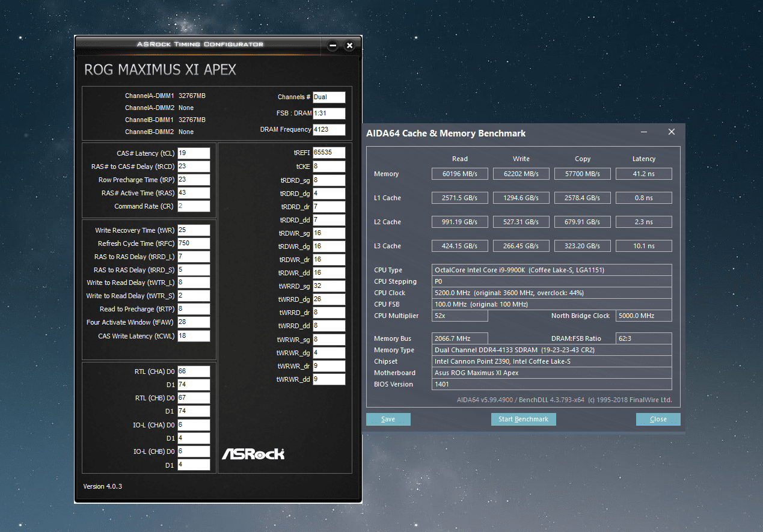Click the CPU Clock value 5200.0 MHz

point(552,293)
